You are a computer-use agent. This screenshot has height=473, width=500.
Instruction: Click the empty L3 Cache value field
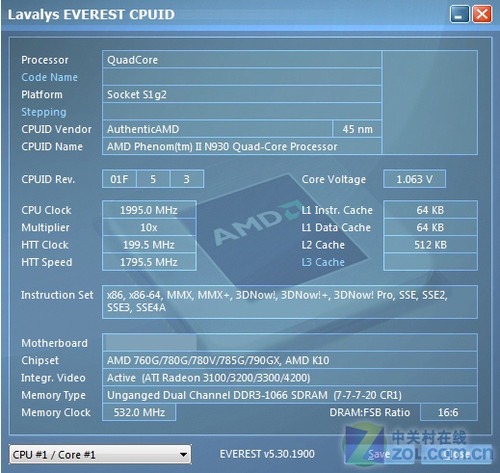tap(430, 262)
